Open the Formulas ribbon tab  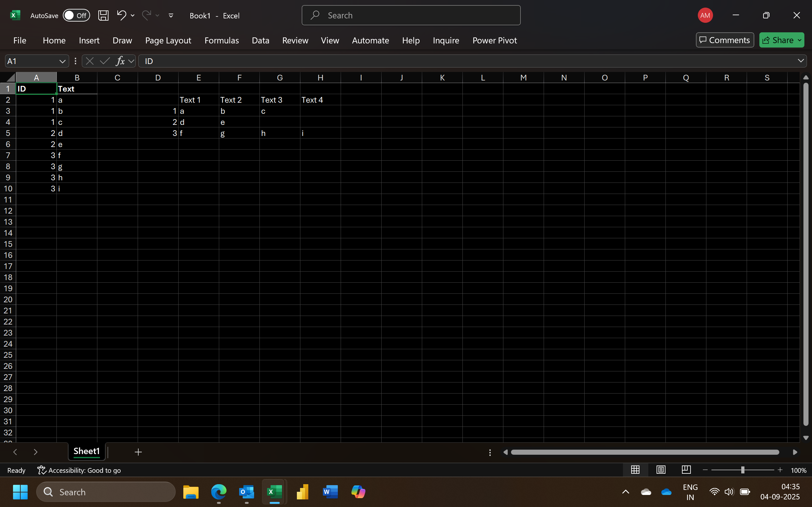221,40
